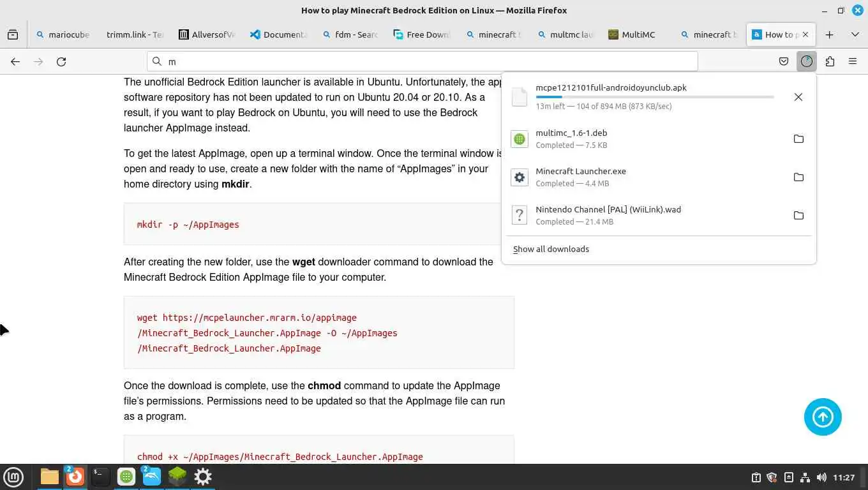The image size is (868, 490).
Task: Switch to the minecraft b tab next to MultiMC
Action: tap(709, 34)
